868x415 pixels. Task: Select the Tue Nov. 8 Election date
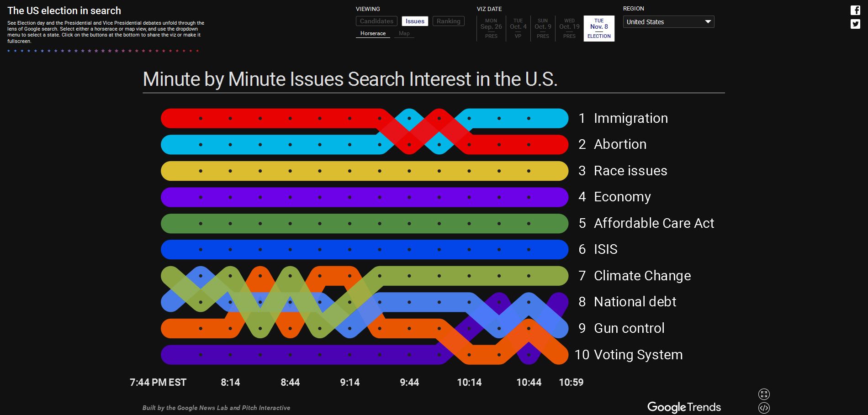(599, 28)
